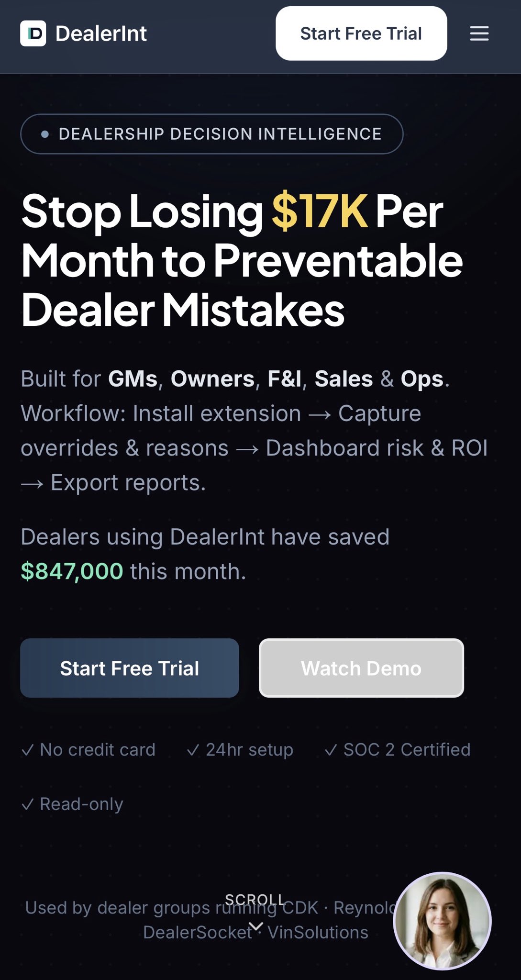
Task: Click the VinSolutions text
Action: 318,932
